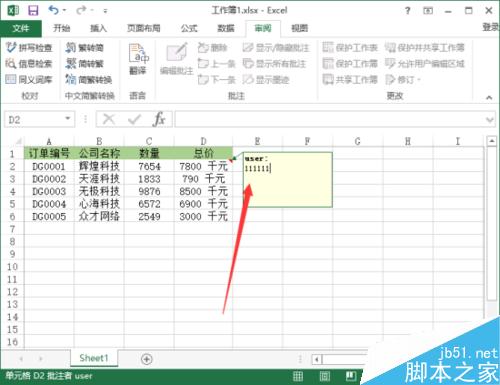Screen dimensions: 500x385
Task: Open the Name Box dropdown arrow
Action: click(68, 119)
